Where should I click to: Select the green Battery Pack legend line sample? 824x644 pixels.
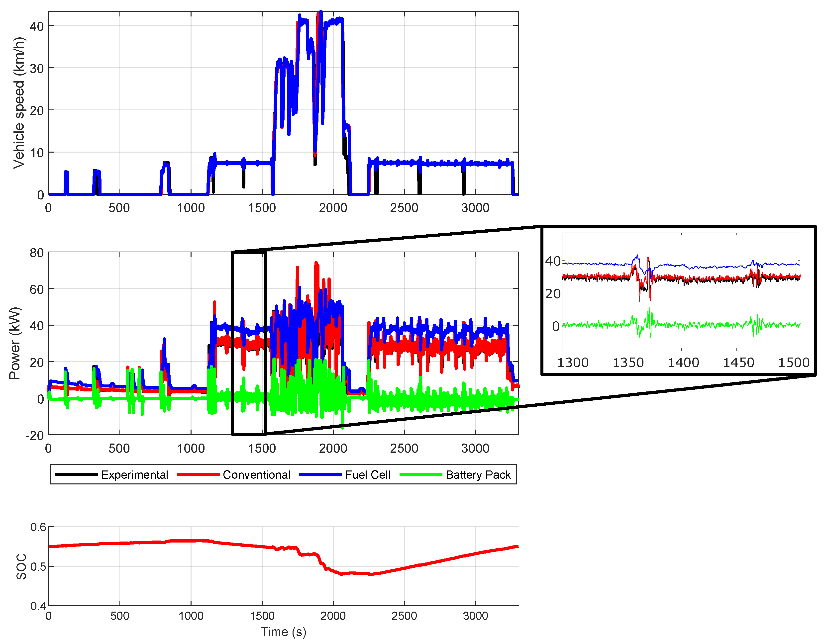421,475
